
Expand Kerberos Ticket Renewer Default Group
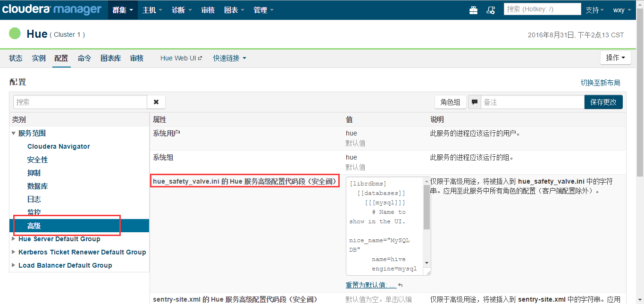[14, 252]
